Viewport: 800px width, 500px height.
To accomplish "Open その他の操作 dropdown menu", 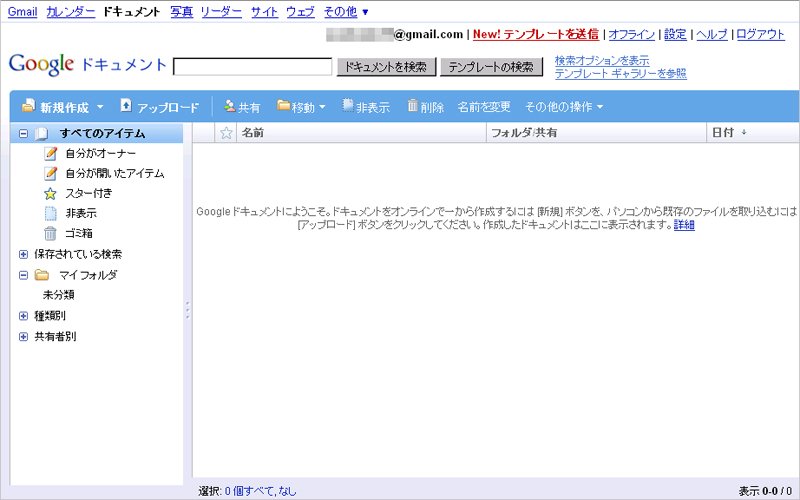I will click(x=564, y=107).
